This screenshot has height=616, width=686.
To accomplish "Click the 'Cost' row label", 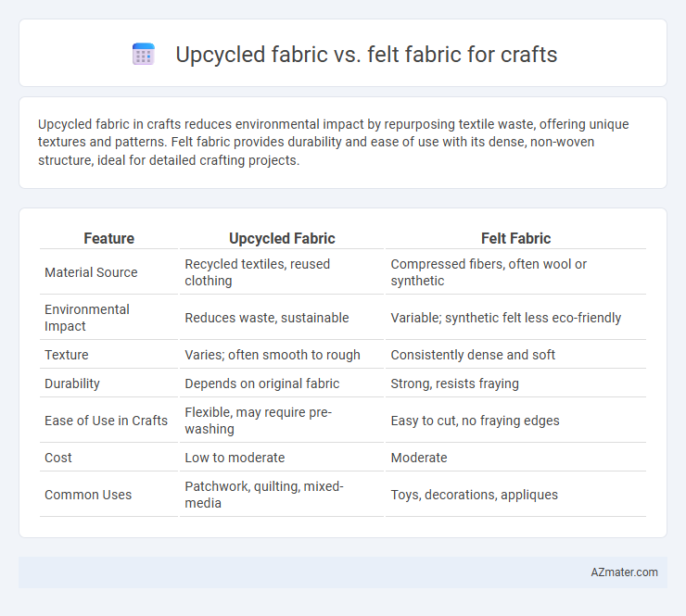I will point(58,458).
